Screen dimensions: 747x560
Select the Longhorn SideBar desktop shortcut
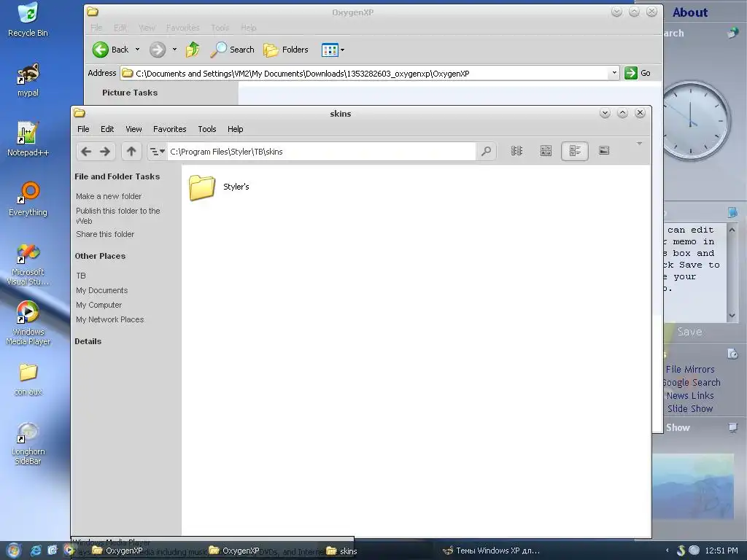coord(28,443)
